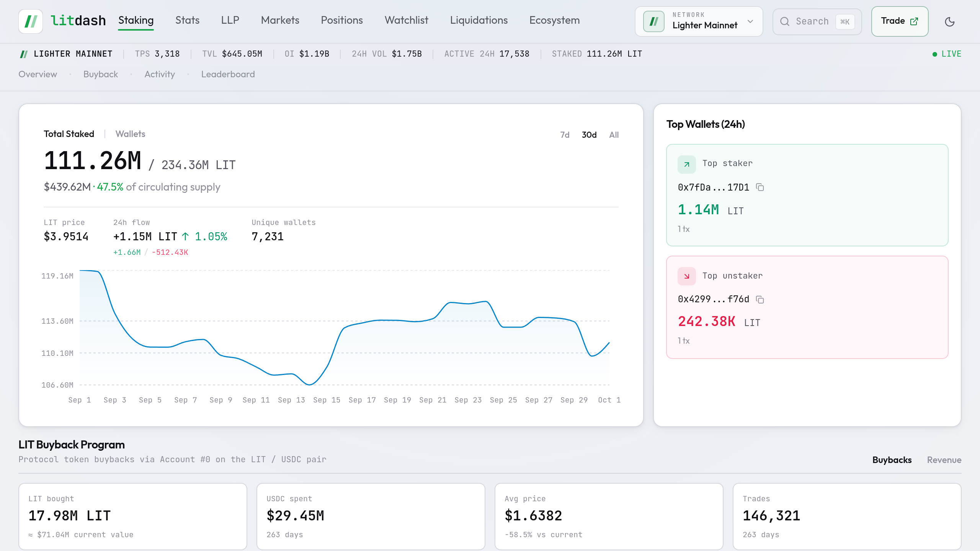Set chart range to All
Image resolution: width=980 pixels, height=551 pixels.
(x=614, y=135)
